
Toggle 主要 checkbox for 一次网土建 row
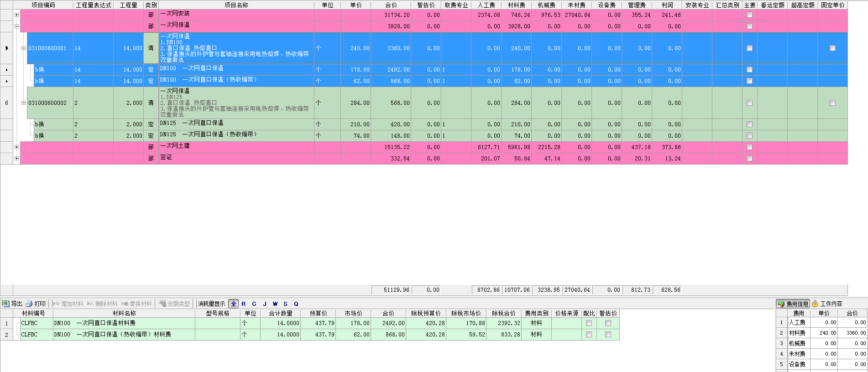click(x=749, y=147)
